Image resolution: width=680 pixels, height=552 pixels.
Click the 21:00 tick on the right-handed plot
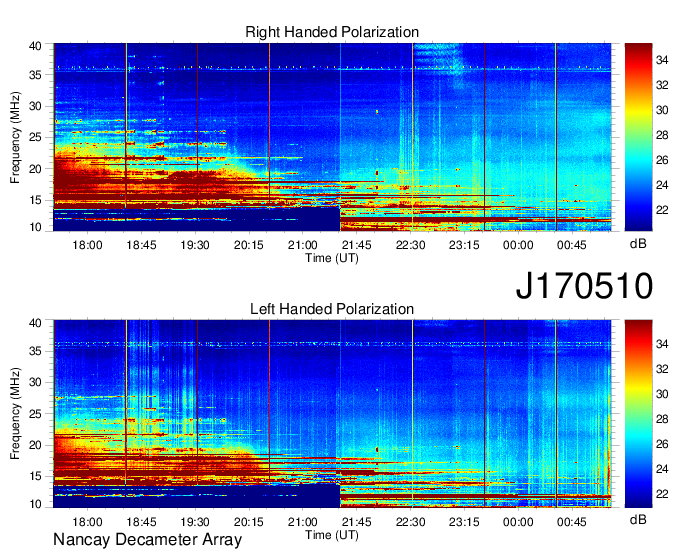303,245
